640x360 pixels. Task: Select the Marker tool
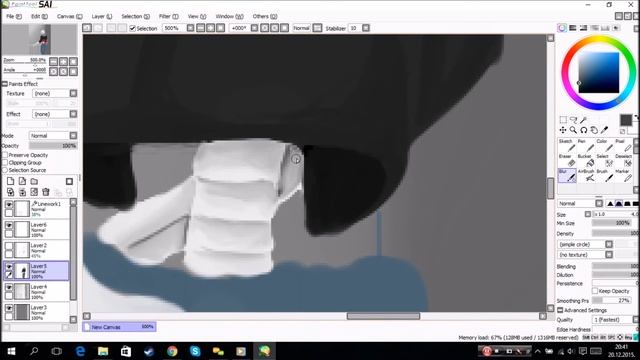[623, 176]
